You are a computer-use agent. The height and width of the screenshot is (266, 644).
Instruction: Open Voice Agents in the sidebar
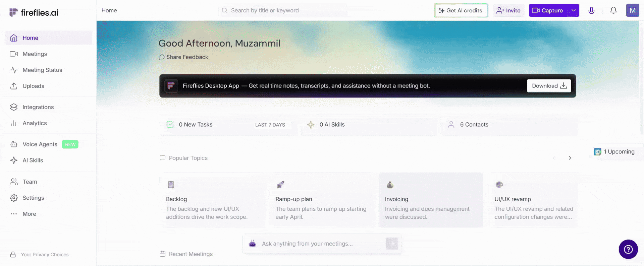pos(40,144)
